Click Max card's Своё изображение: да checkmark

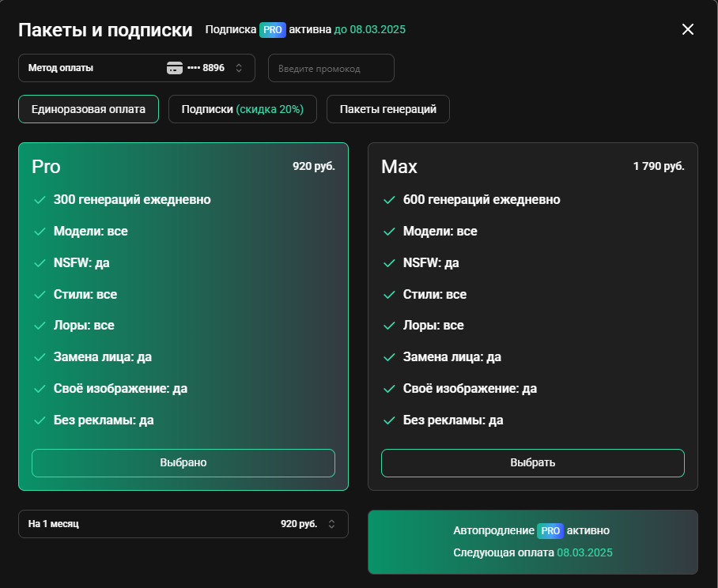(x=389, y=389)
